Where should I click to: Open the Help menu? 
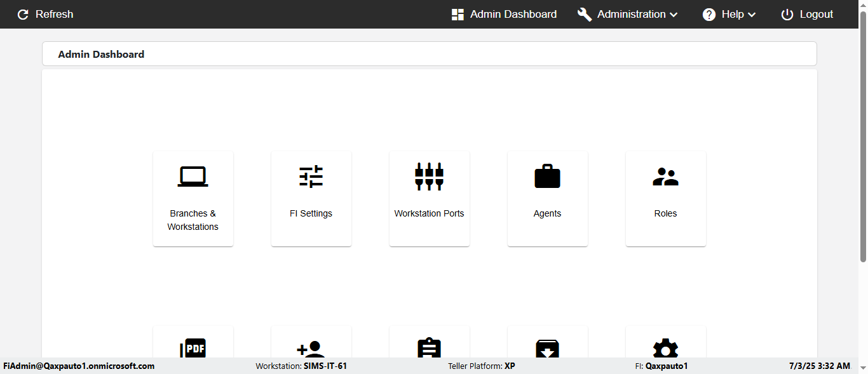(729, 14)
